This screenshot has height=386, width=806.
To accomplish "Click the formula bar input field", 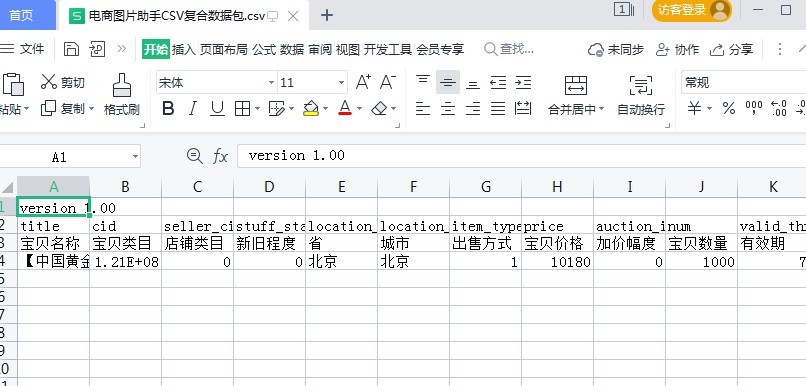I will [521, 156].
